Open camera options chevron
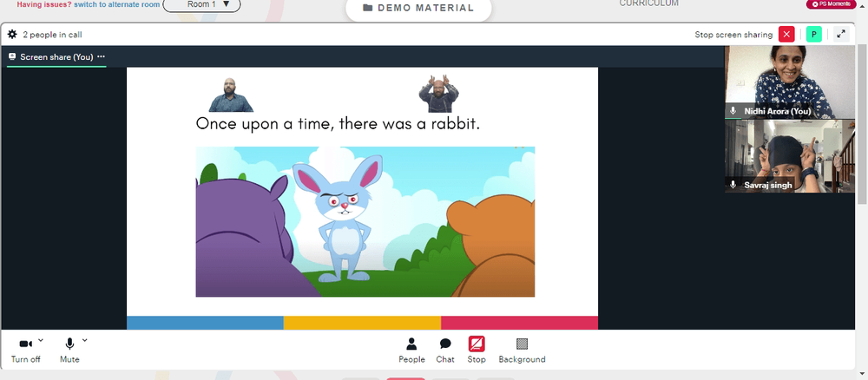The width and height of the screenshot is (868, 380). click(x=41, y=340)
